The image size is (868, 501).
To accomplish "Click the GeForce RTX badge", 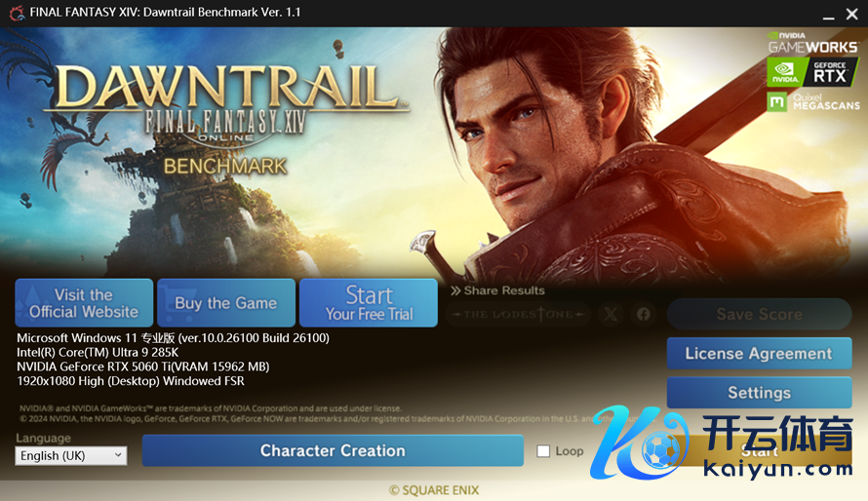I will tap(812, 72).
